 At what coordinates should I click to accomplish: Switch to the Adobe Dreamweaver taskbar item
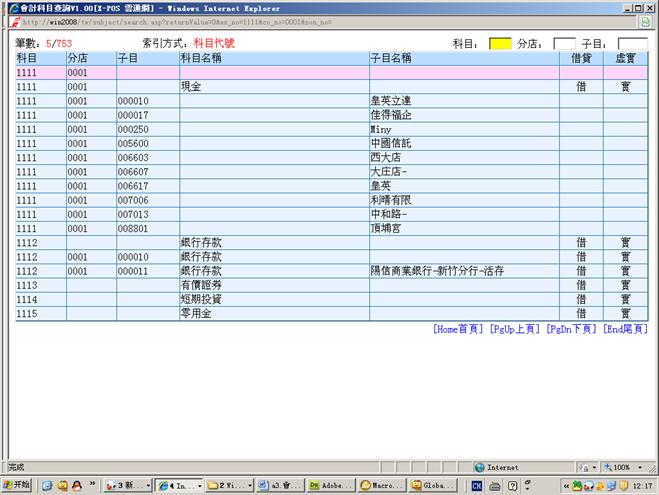point(331,485)
